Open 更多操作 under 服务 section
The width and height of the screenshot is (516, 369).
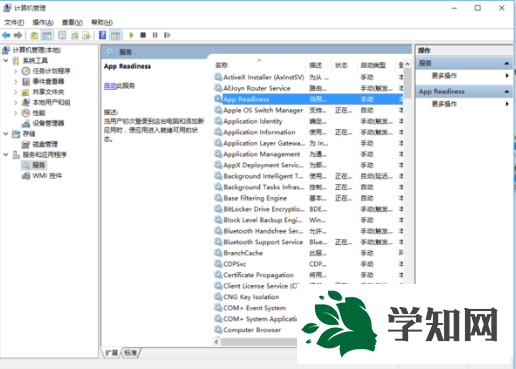point(444,76)
